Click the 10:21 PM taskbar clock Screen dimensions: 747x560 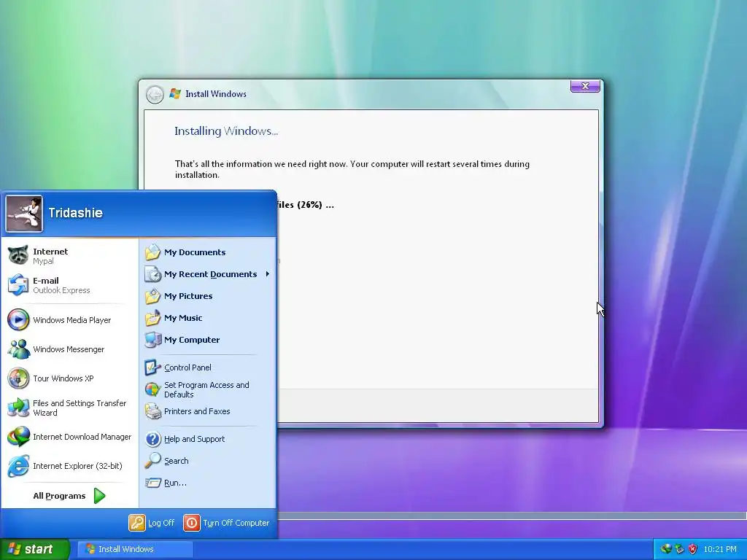click(720, 549)
